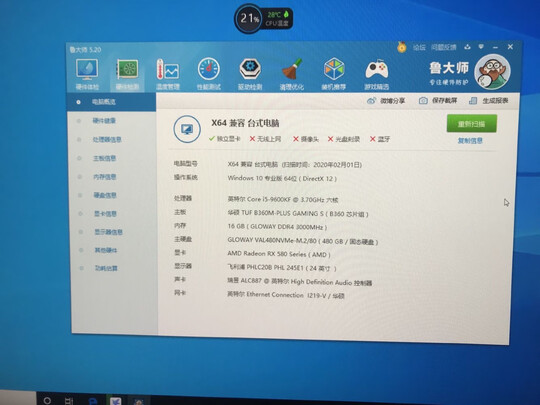This screenshot has width=540, height=405.
Task: Open Task View on the Windows taskbar
Action: pyautogui.click(x=69, y=401)
